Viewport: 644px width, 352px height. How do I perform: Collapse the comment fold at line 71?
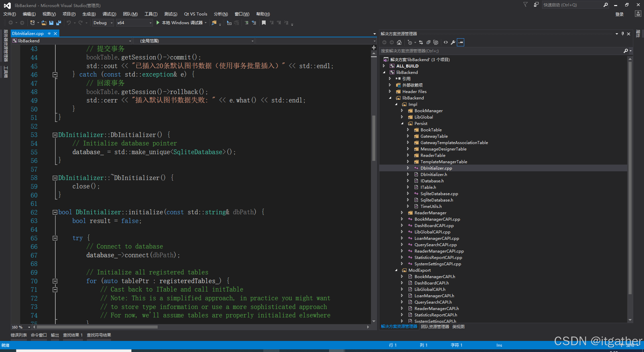tap(55, 290)
